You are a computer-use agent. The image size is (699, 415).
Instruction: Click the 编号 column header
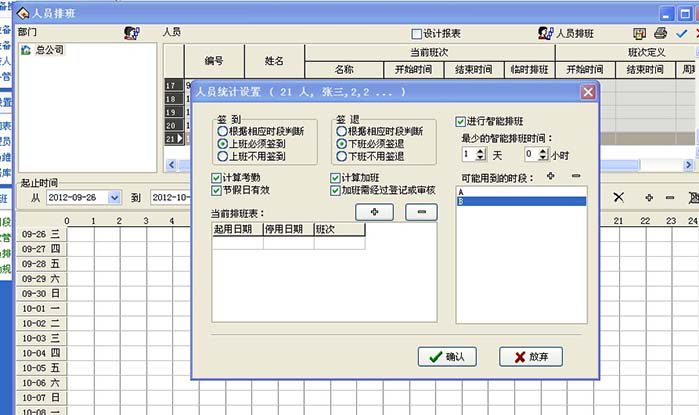(x=214, y=61)
